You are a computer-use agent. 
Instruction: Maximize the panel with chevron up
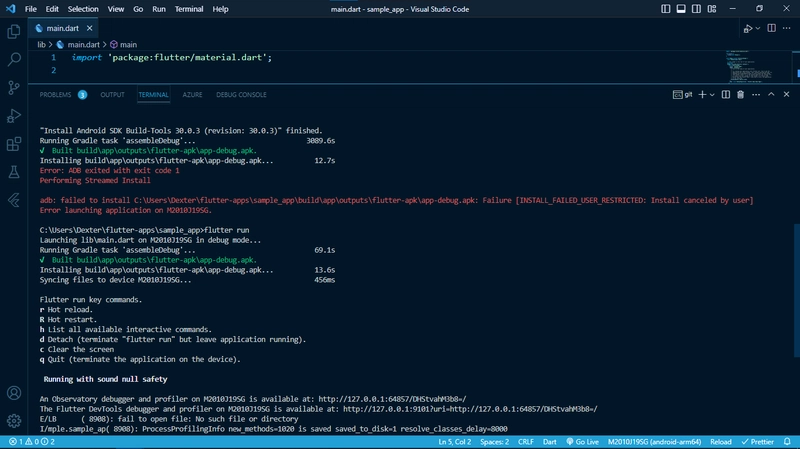pos(771,94)
